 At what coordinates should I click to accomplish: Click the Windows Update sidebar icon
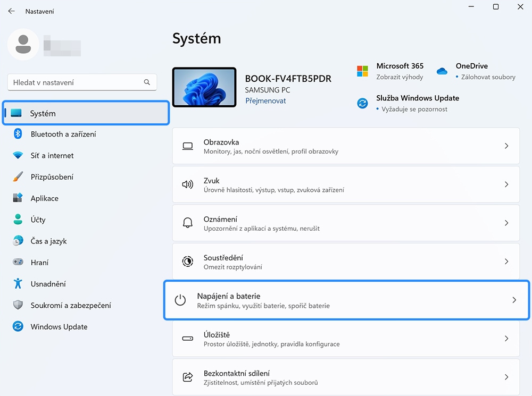coord(18,326)
